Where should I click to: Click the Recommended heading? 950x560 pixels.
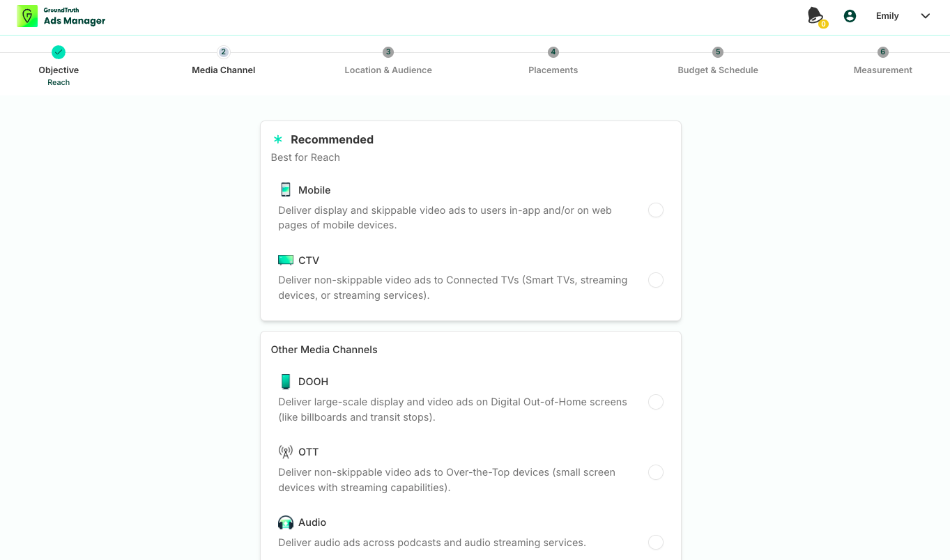pyautogui.click(x=332, y=139)
